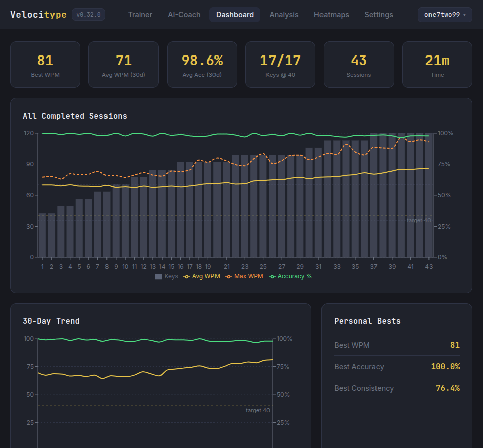
Task: Click session 43 tick on sessions chart
Action: click(429, 267)
